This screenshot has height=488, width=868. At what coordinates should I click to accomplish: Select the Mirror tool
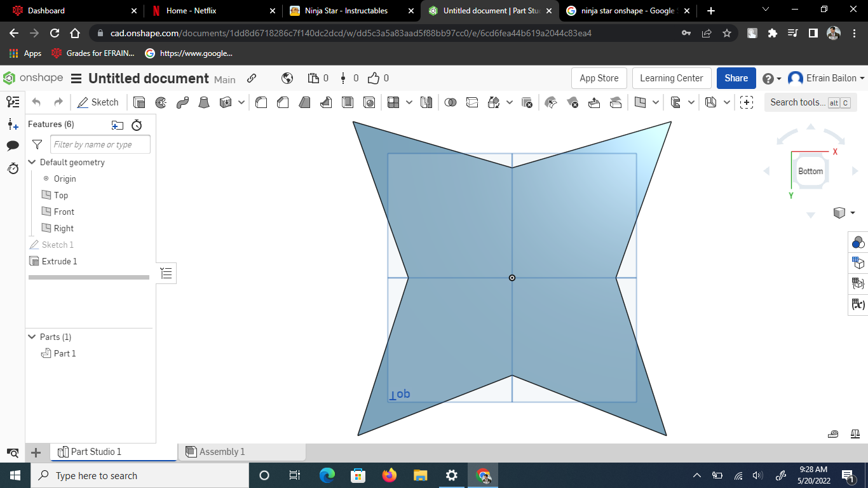(x=426, y=102)
